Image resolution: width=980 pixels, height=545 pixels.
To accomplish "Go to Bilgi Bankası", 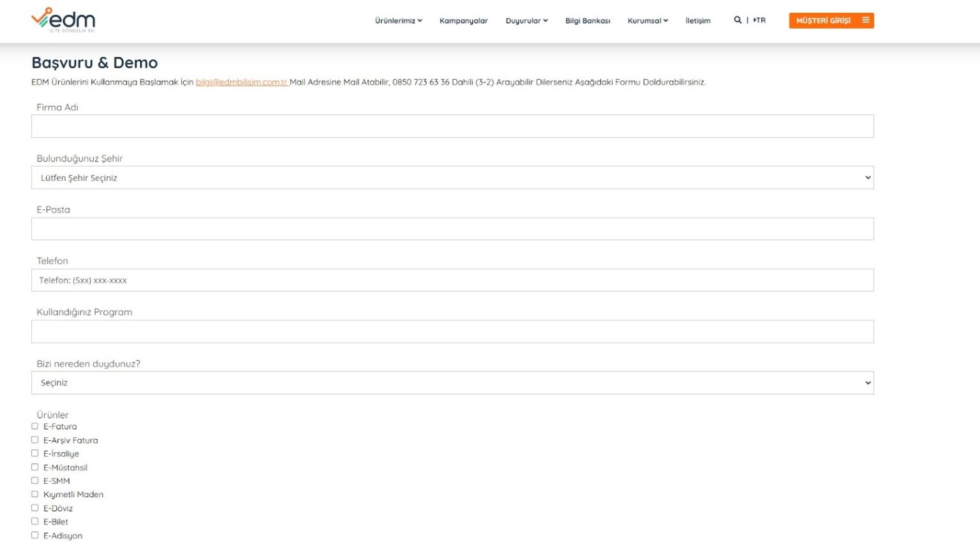I will click(x=588, y=21).
